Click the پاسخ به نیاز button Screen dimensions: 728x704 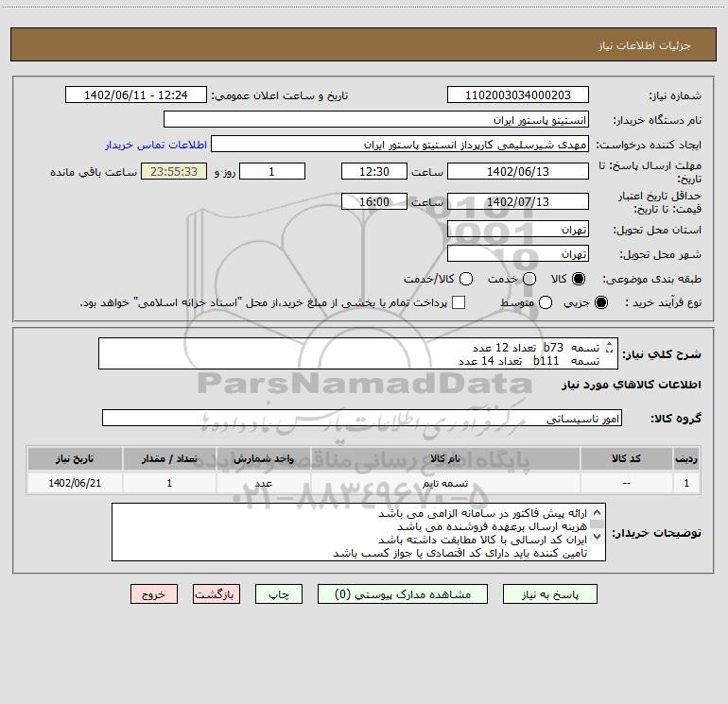point(549,594)
